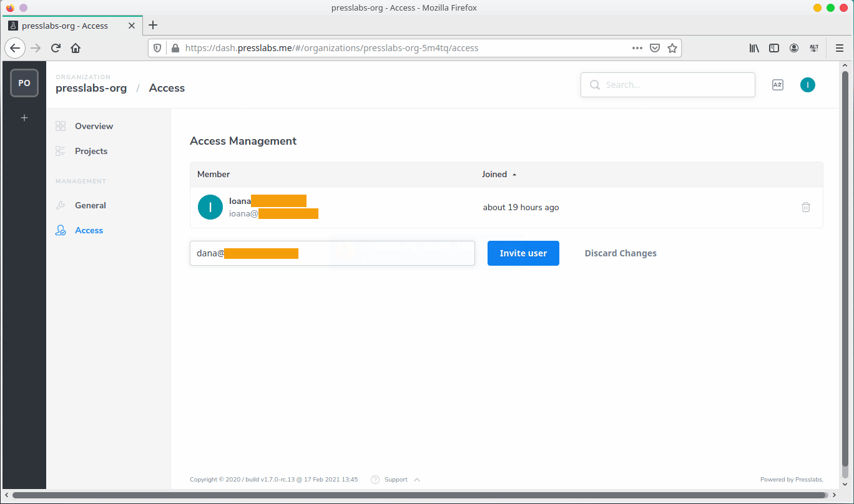
Task: Delete member Ioana with trash icon
Action: [x=806, y=207]
